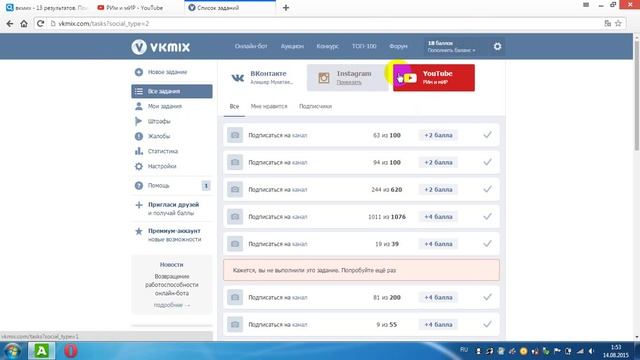Open the Онлайн-бот menu item
The image size is (640, 360).
(251, 47)
